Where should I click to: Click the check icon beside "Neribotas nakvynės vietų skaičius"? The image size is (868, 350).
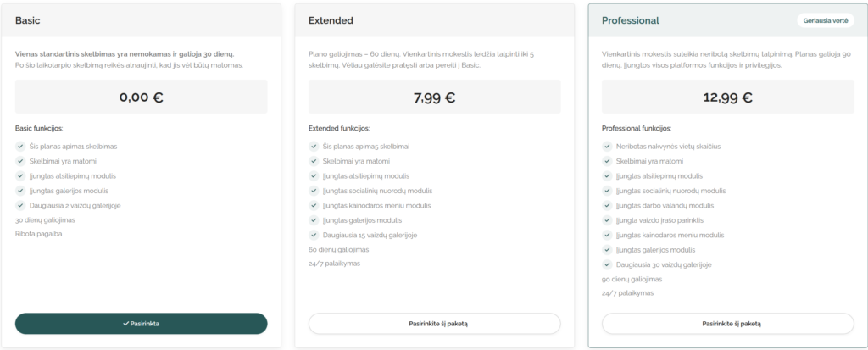pos(607,147)
